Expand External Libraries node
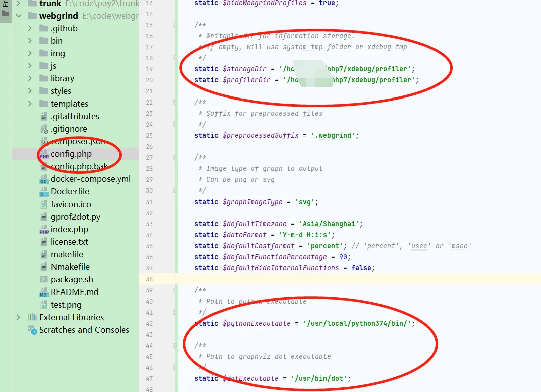This screenshot has width=541, height=392. pyautogui.click(x=18, y=317)
